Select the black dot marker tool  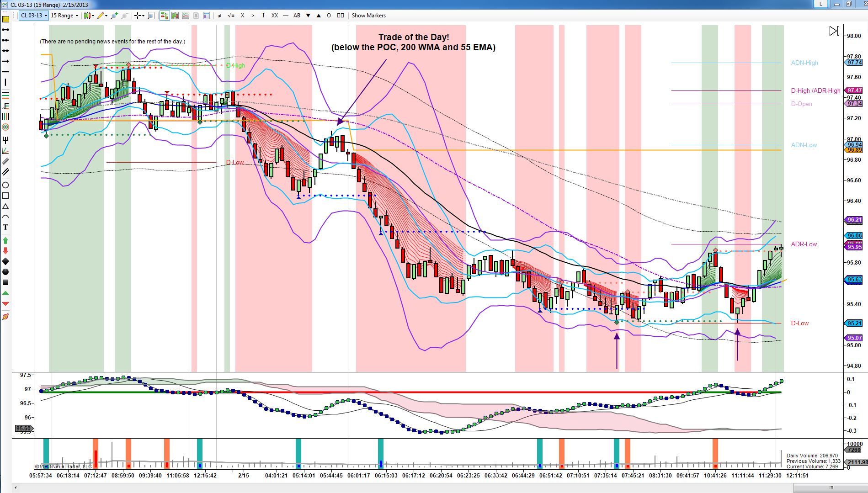pos(5,272)
